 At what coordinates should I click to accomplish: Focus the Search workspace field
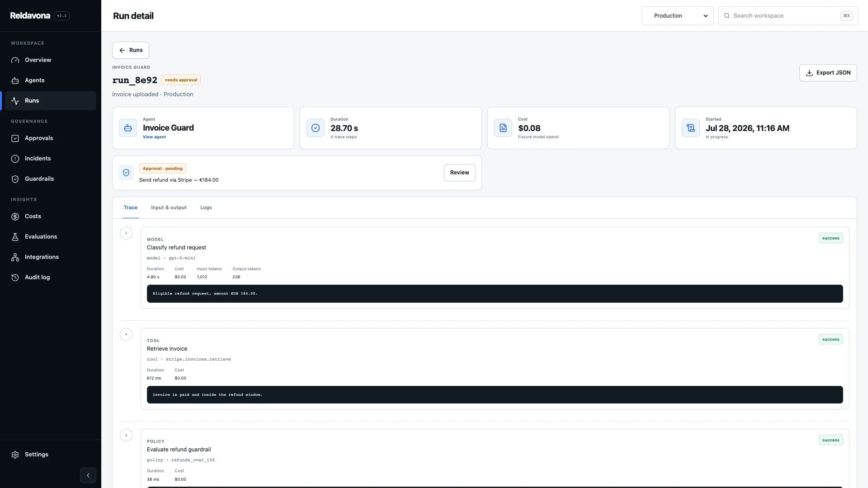tap(788, 16)
